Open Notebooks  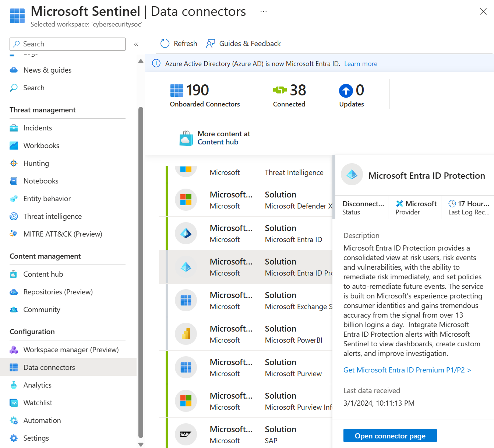pyautogui.click(x=40, y=181)
